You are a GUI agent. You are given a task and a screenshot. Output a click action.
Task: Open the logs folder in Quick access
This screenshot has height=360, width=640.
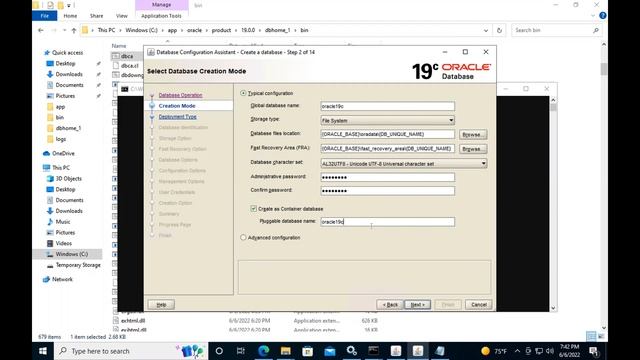click(60, 139)
